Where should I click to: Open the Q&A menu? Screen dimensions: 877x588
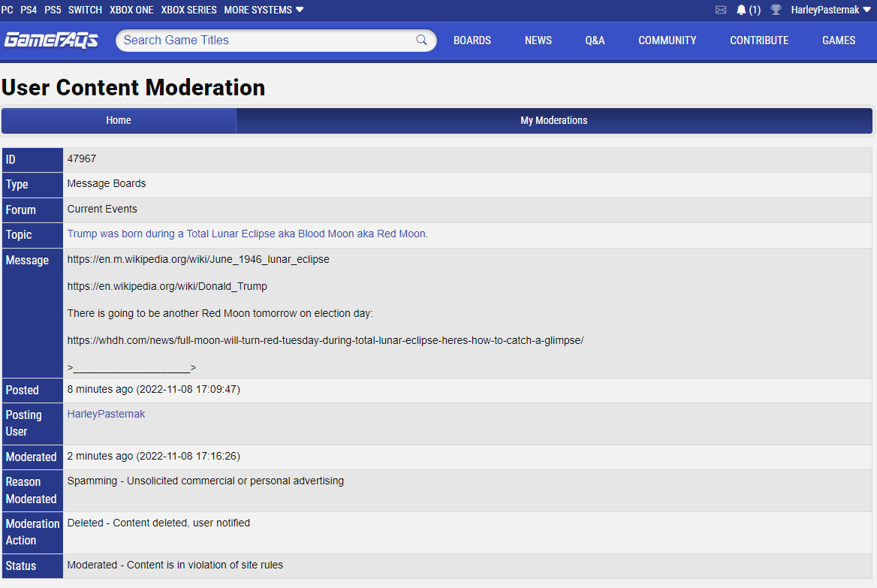[595, 41]
